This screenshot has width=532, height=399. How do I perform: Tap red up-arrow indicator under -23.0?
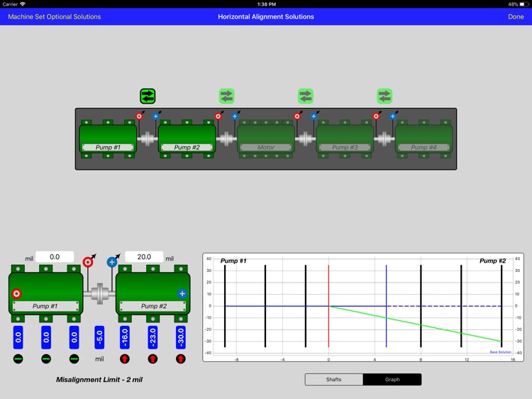[153, 359]
